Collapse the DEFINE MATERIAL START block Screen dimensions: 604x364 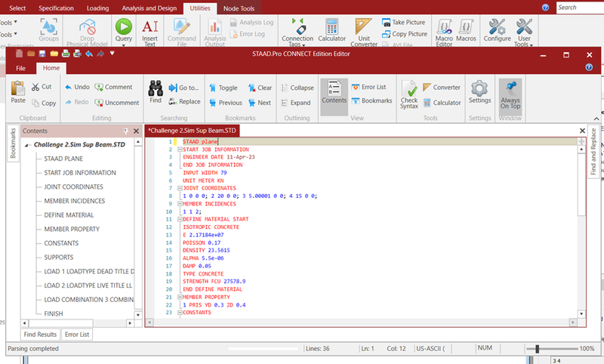click(x=180, y=219)
